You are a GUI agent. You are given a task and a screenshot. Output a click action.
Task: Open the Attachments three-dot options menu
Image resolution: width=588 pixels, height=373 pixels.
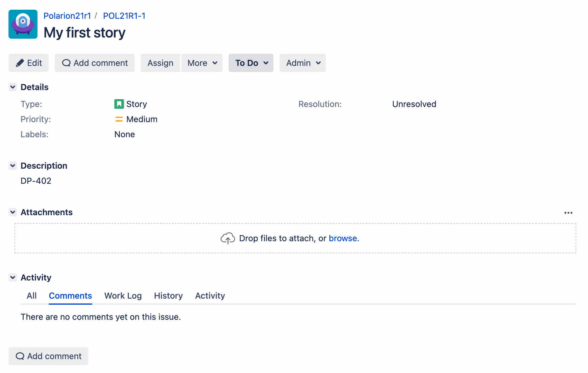[x=568, y=213]
